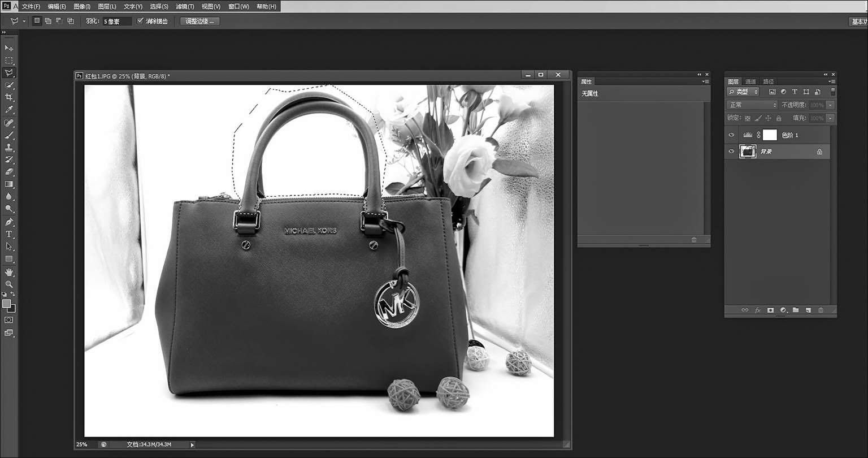Create a new layer

coord(808,310)
